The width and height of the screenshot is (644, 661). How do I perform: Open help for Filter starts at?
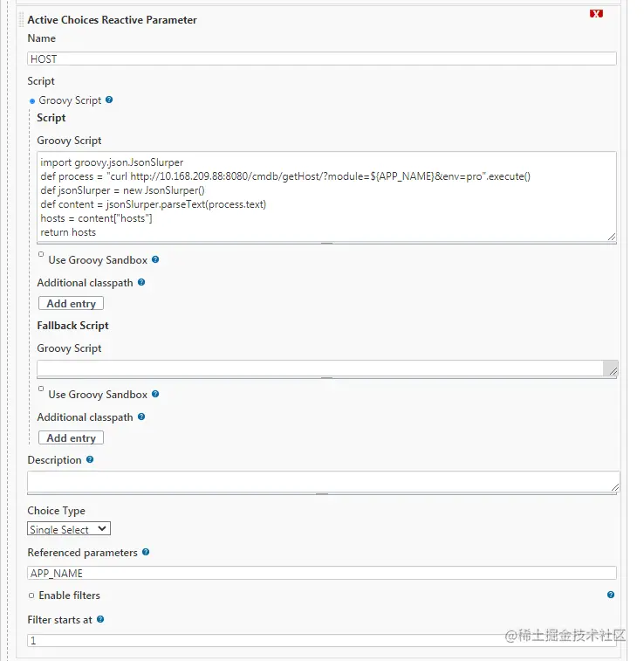click(x=100, y=619)
